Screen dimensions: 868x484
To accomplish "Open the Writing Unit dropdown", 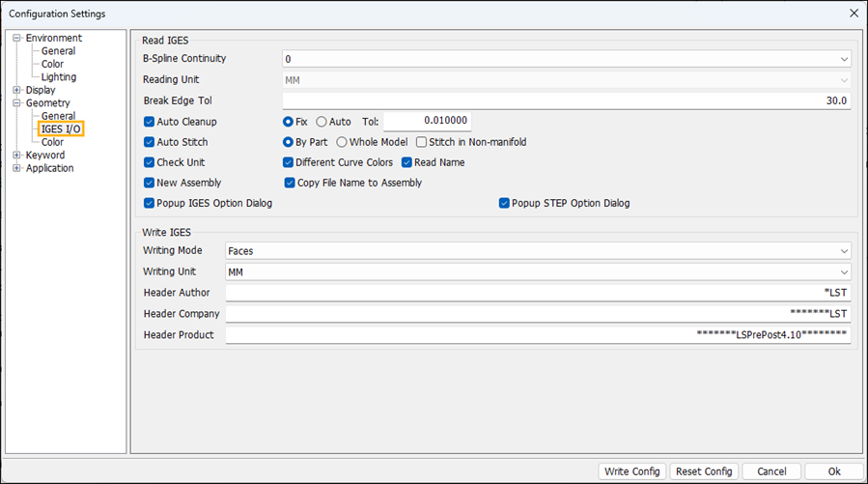I will point(538,271).
